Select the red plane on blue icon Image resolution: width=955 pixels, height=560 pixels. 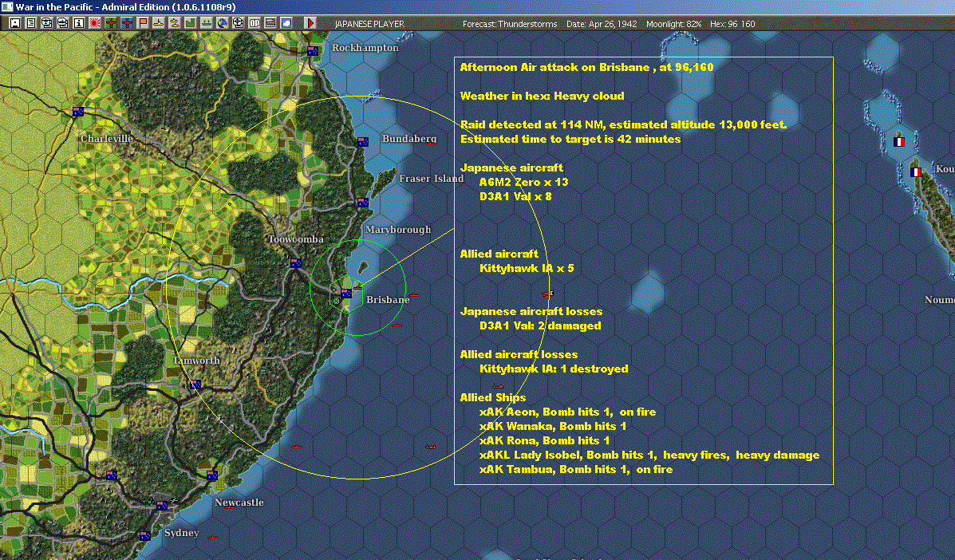[x=127, y=23]
